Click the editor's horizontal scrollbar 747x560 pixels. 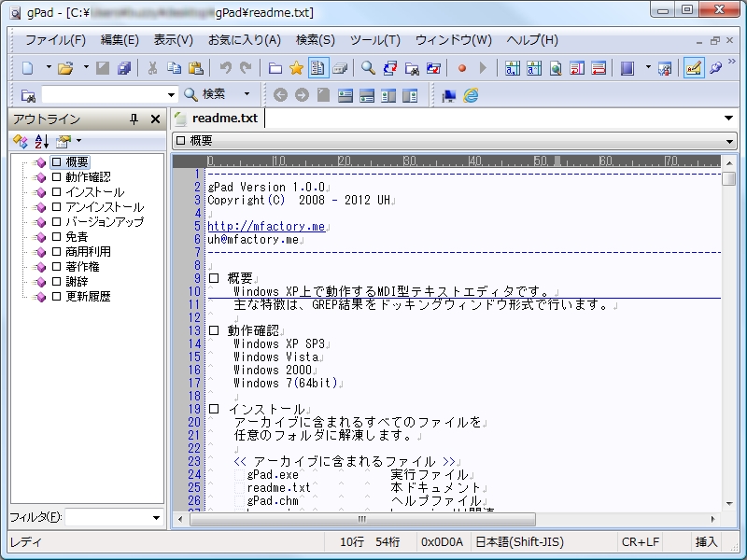click(364, 520)
